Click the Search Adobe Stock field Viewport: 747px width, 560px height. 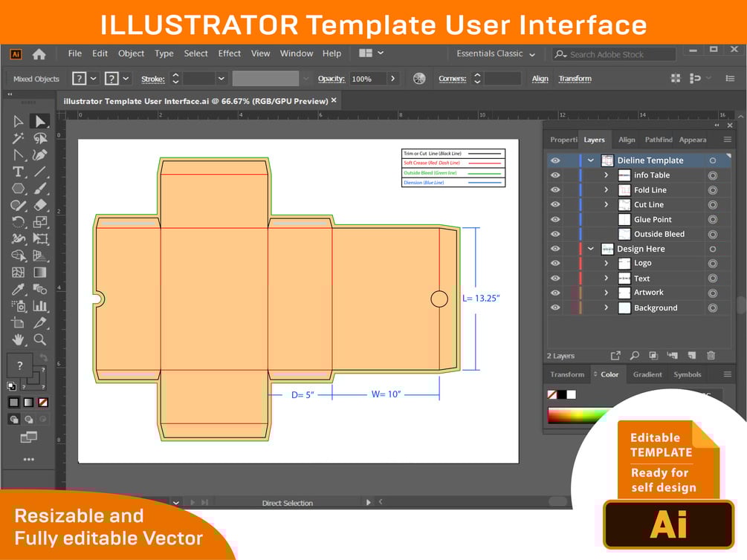click(614, 54)
